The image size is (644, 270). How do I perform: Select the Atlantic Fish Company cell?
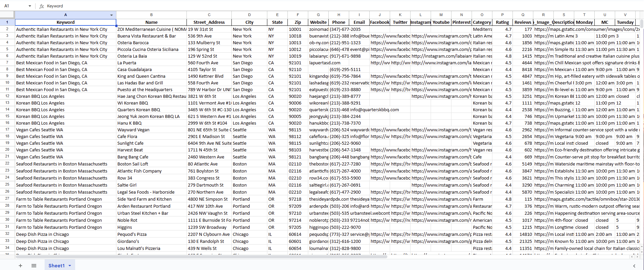pos(151,171)
